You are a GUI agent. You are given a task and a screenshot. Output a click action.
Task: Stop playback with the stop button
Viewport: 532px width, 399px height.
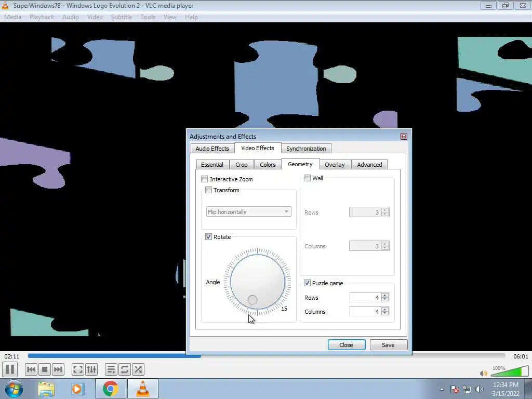(x=45, y=369)
